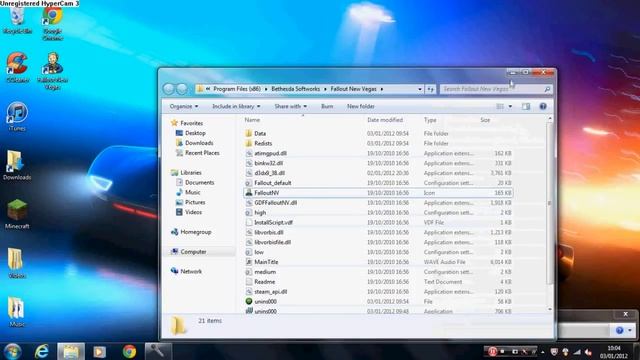Show the preview pane
Image resolution: width=640 pixels, height=360 pixels.
[526, 107]
